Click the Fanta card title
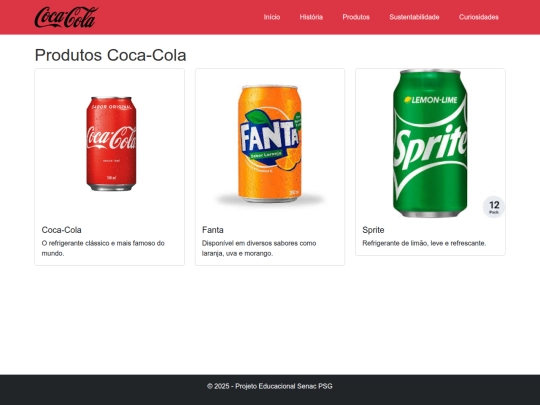This screenshot has height=405, width=540. pos(213,230)
